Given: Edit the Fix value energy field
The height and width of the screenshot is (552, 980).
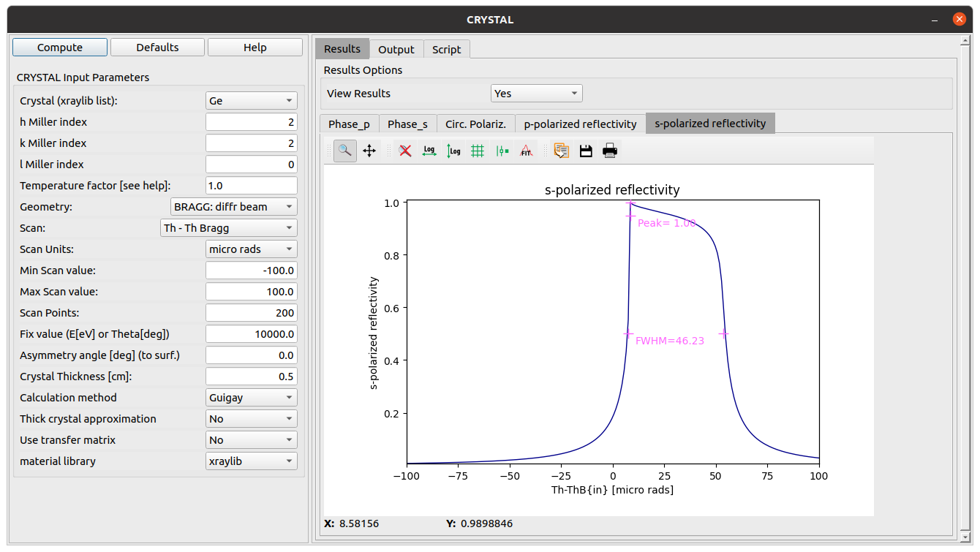Looking at the screenshot, I should (x=252, y=334).
